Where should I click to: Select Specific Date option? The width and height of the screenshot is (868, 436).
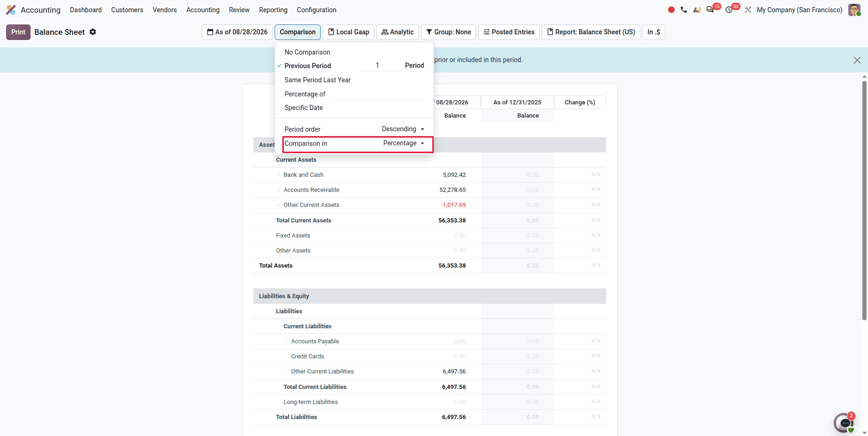[x=303, y=108]
